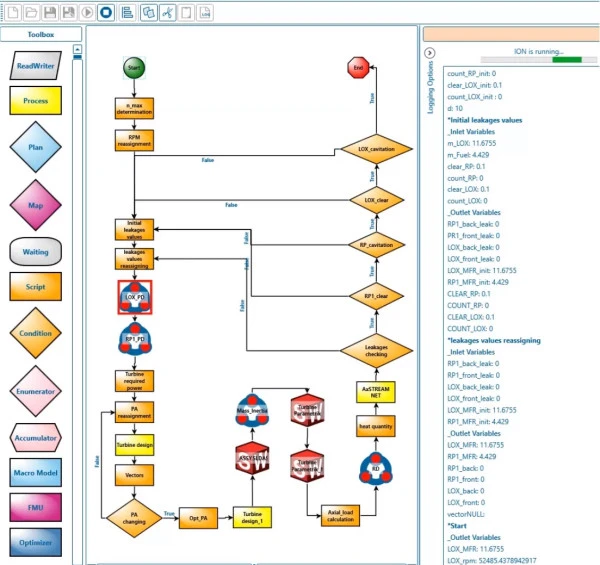Viewport: 600px width, 565px height.
Task: Select the green Start node
Action: pos(134,68)
